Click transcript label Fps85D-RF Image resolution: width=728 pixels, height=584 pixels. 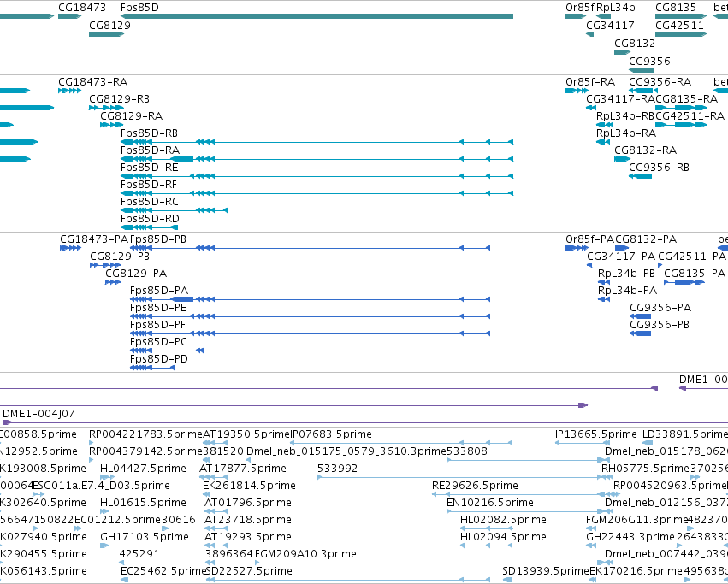coord(149,186)
